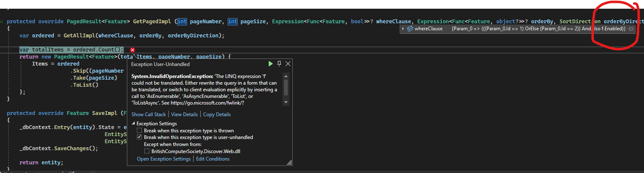The image size is (644, 173).
Task: Click Edit Conditions link
Action: coord(213,159)
